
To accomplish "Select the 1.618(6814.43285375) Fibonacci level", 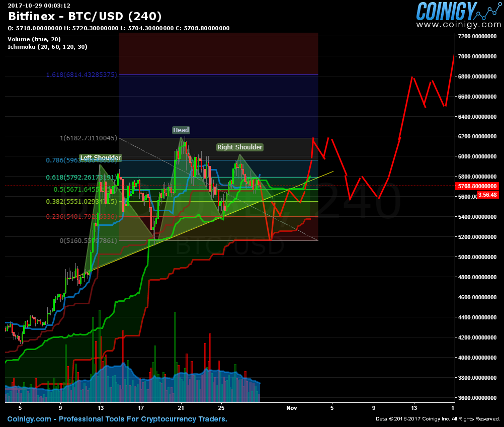I will point(81,75).
